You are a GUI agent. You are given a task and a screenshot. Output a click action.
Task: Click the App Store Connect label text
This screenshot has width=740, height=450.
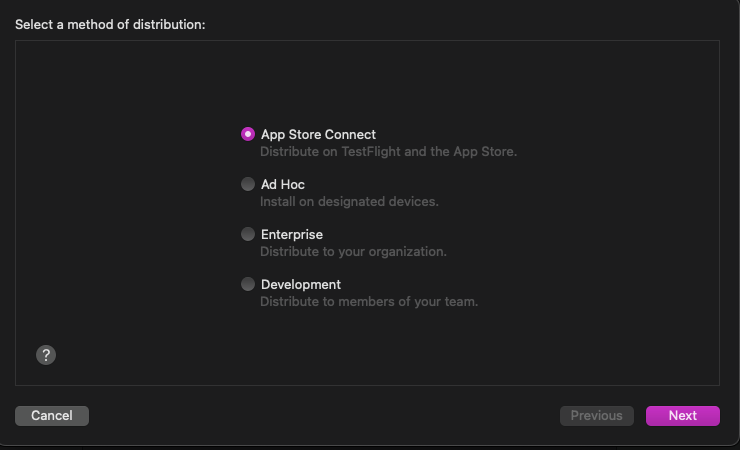[x=318, y=134]
